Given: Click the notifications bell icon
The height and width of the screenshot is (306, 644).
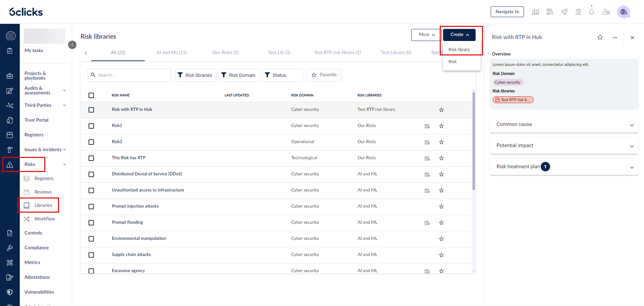Looking at the screenshot, I should (x=591, y=12).
